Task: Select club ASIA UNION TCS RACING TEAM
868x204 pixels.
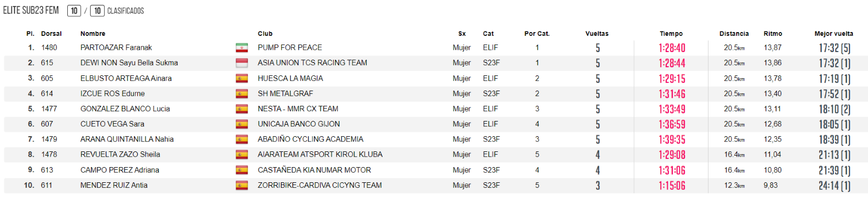Action: (312, 63)
